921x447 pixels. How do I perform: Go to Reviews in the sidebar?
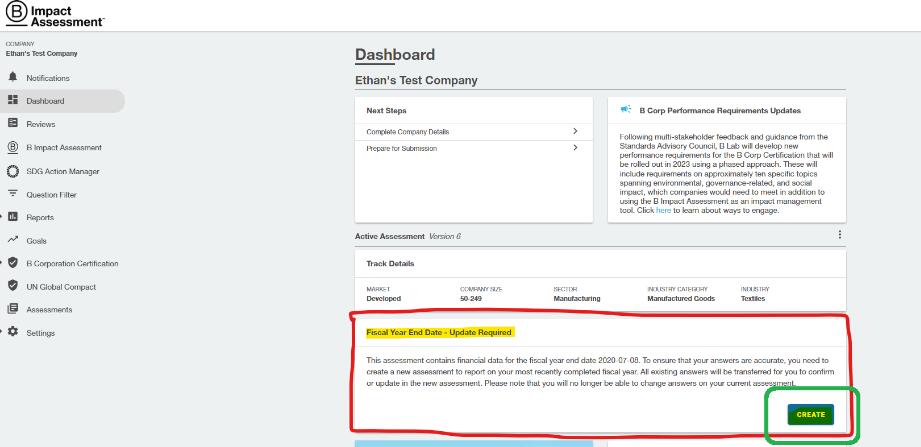[41, 124]
